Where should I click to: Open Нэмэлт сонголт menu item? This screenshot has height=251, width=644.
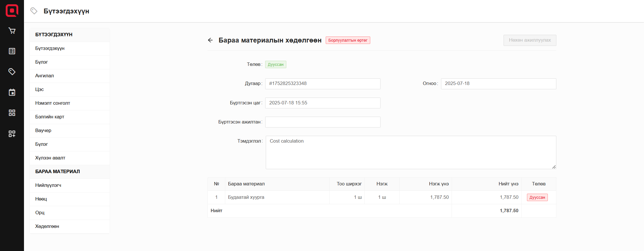click(53, 103)
